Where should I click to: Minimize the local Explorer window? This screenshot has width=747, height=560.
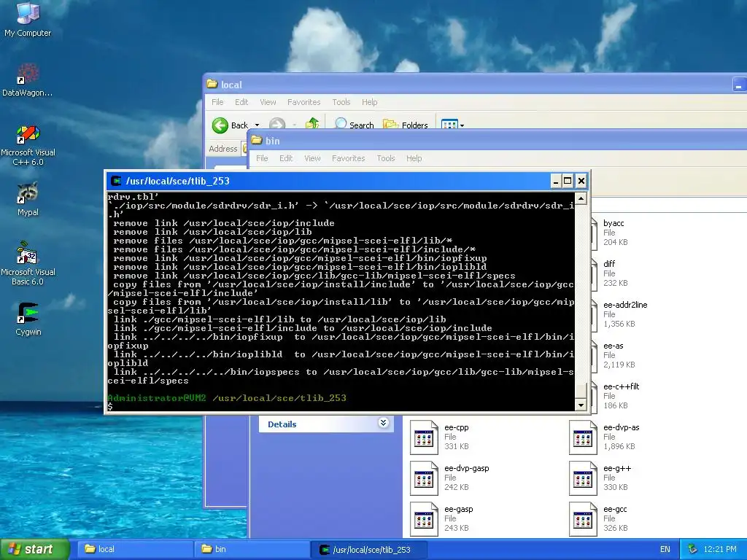738,85
